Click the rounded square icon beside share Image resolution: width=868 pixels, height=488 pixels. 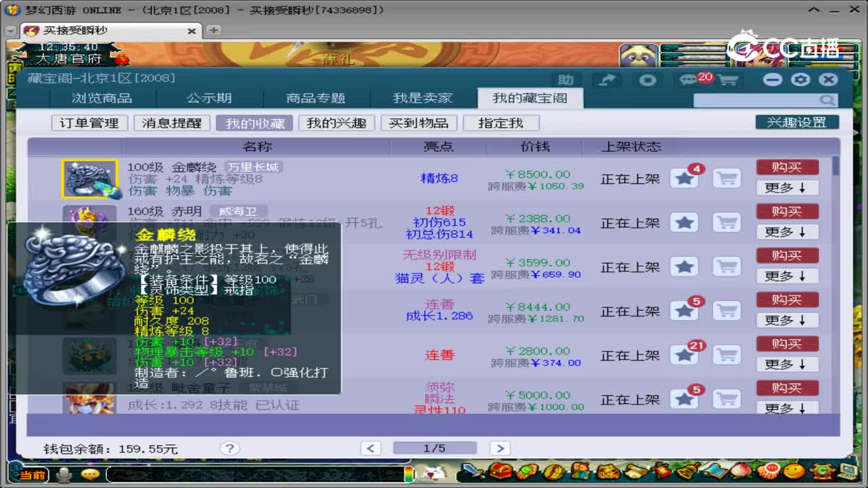(648, 80)
